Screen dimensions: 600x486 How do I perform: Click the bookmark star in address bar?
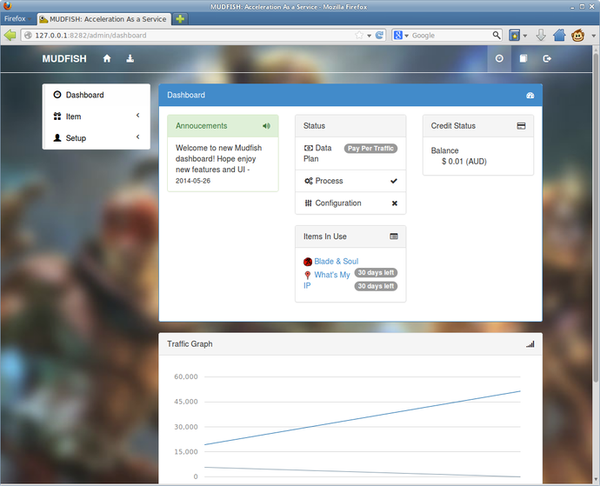[359, 35]
